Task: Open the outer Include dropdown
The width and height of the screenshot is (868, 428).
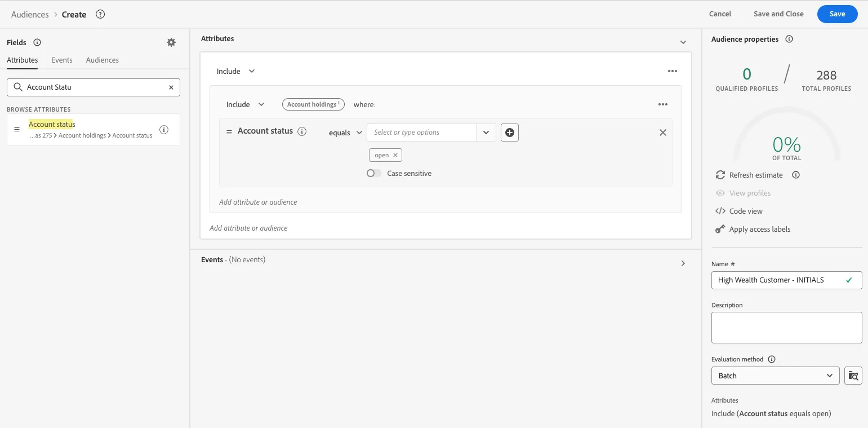Action: (235, 71)
